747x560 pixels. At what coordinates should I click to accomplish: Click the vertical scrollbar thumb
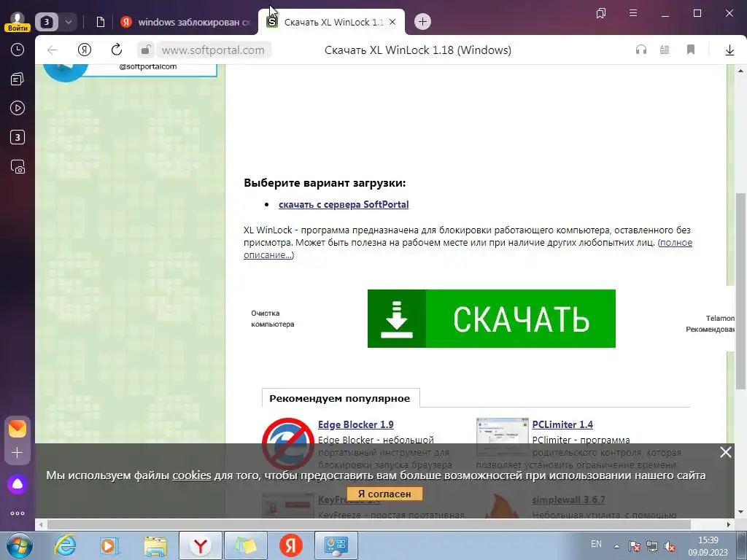click(x=741, y=290)
